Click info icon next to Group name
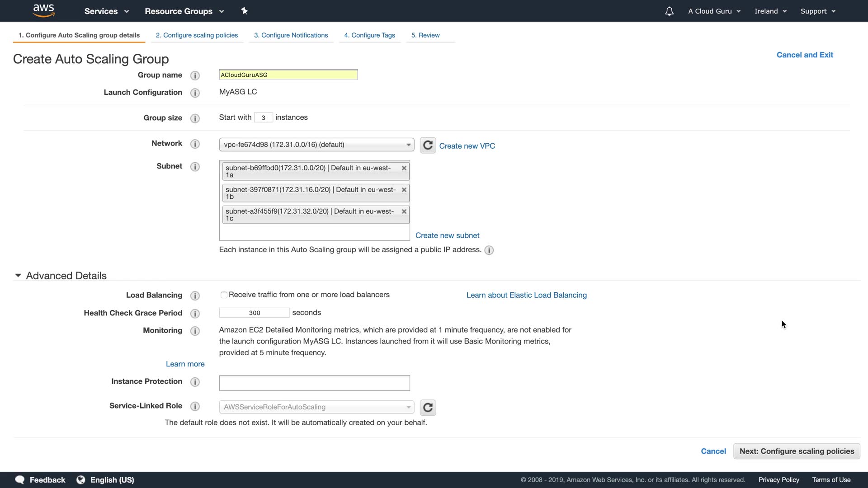Viewport: 868px width, 488px height. click(x=195, y=75)
